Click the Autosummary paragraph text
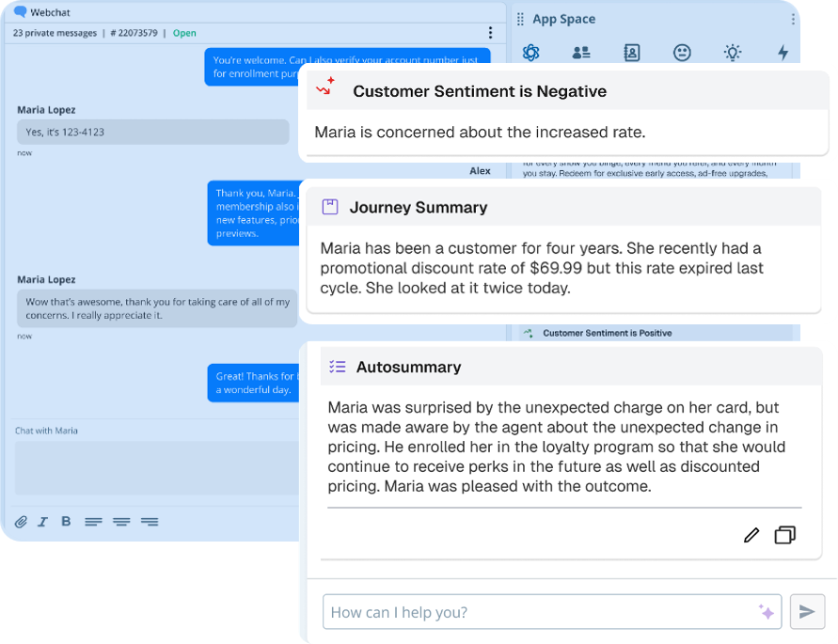This screenshot has height=644, width=838. point(557,447)
